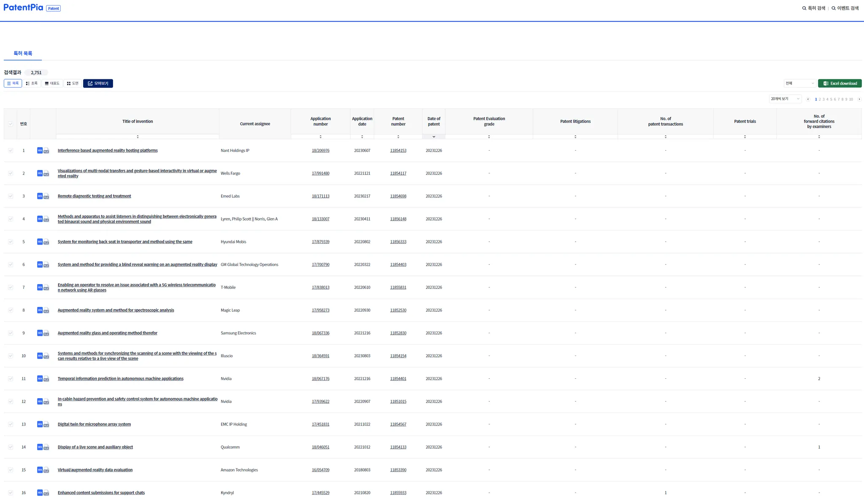This screenshot has height=504, width=864.
Task: Click the previous page arrow in pagination
Action: pyautogui.click(x=808, y=99)
